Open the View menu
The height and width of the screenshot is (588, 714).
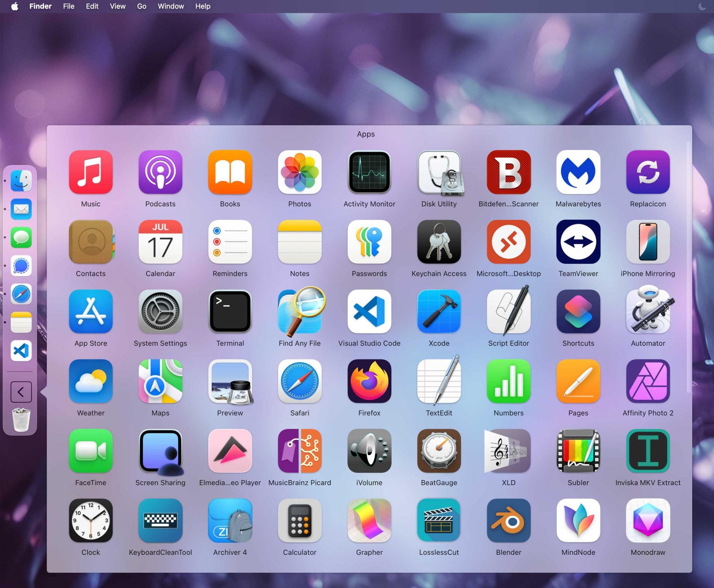tap(117, 6)
